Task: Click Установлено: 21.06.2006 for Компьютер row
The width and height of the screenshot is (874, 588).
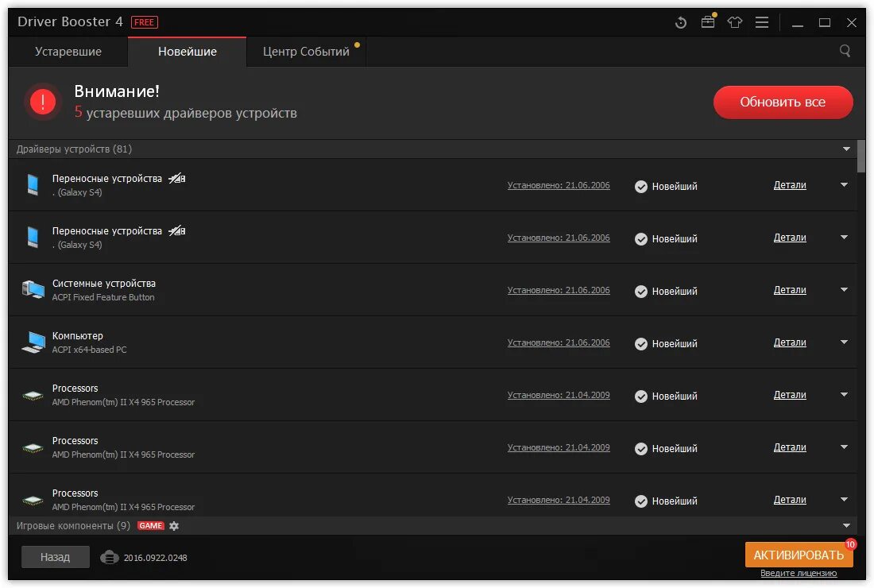Action: tap(559, 342)
